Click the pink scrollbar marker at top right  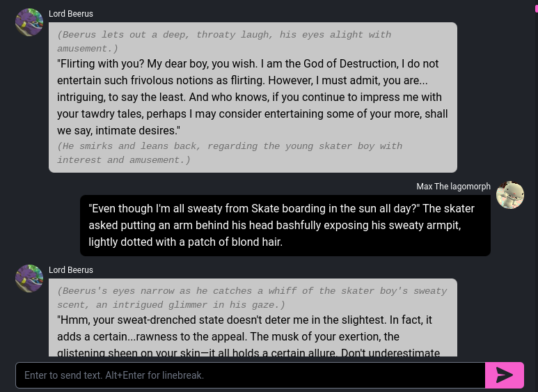click(536, 8)
